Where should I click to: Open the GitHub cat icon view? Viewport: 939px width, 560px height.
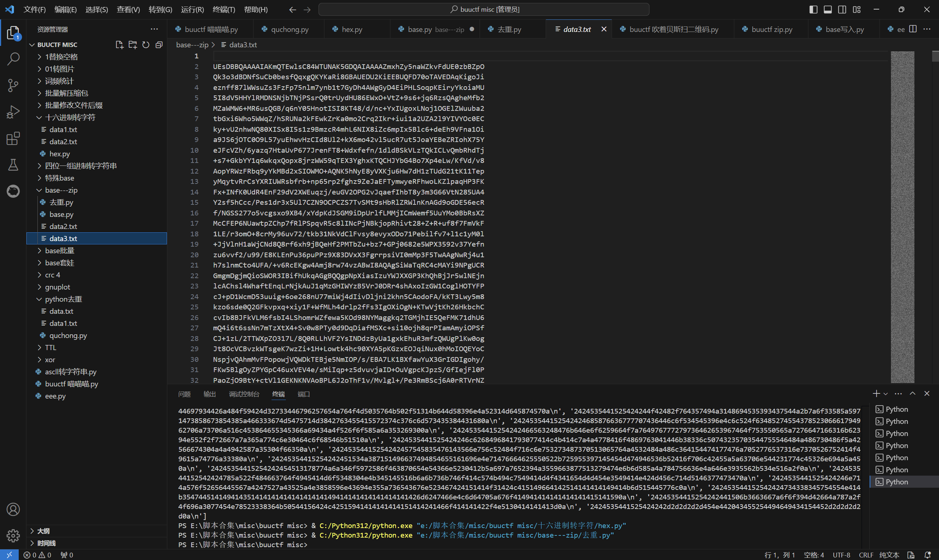[13, 191]
